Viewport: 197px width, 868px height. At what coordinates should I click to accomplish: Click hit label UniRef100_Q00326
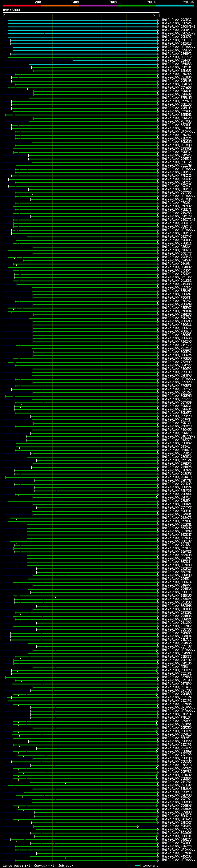pos(177,768)
